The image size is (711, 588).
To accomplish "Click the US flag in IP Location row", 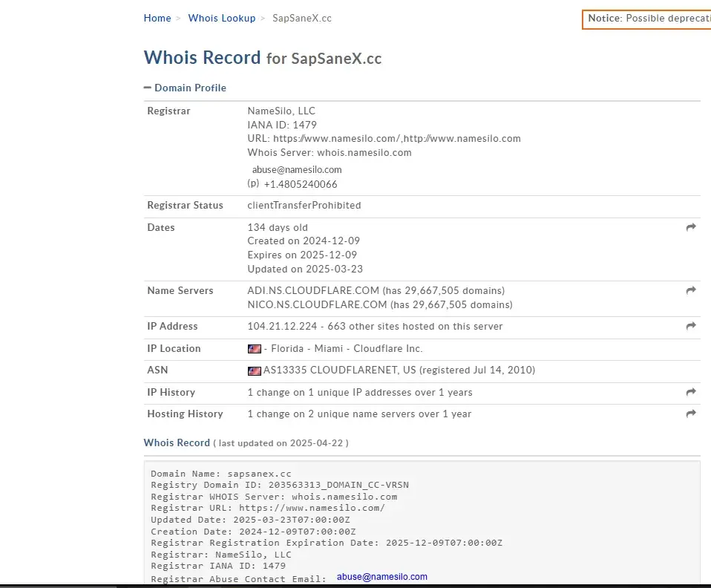I will click(255, 349).
